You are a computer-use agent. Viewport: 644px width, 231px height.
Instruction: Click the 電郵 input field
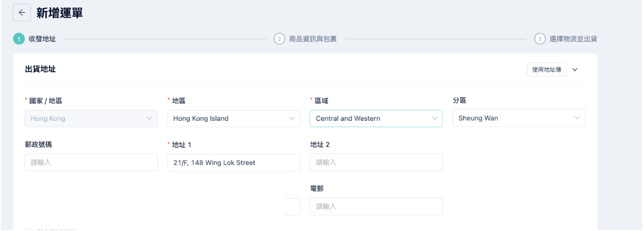tap(376, 206)
